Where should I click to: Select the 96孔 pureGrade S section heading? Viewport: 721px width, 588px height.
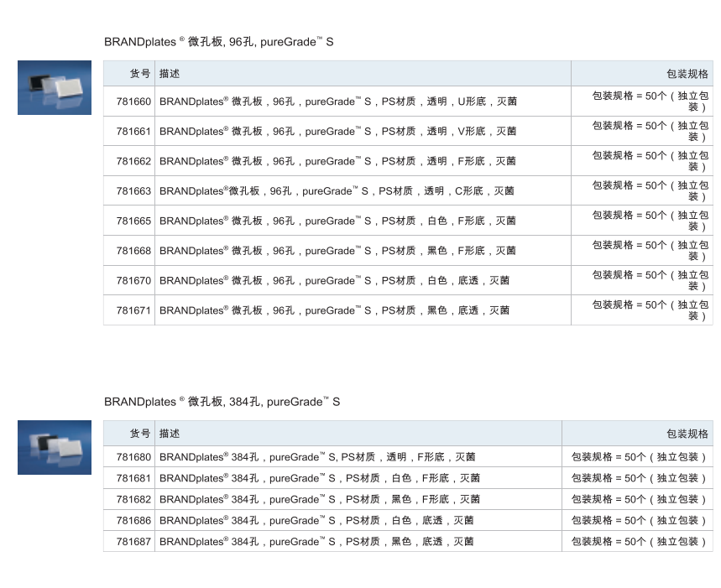coord(219,42)
